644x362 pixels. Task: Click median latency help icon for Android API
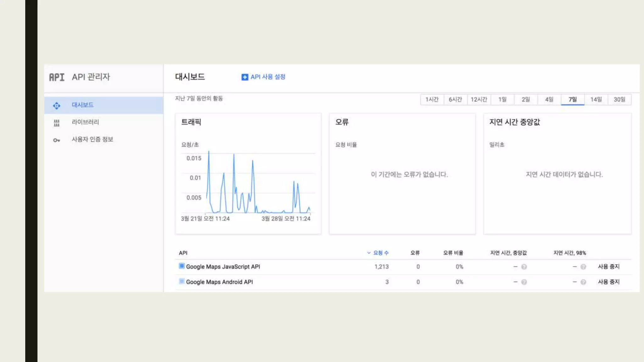(524, 282)
